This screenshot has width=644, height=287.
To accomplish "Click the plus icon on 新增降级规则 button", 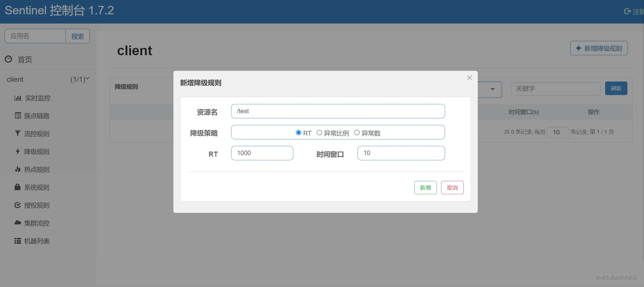I will tap(579, 48).
